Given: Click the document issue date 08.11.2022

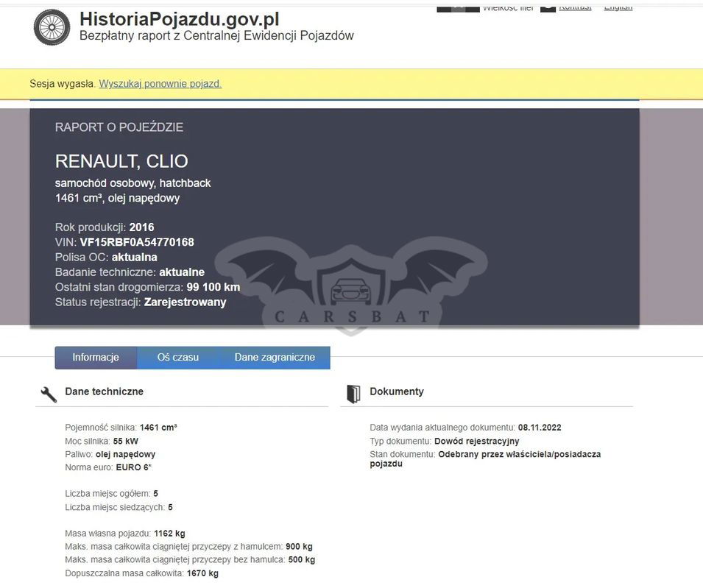Looking at the screenshot, I should tap(540, 428).
